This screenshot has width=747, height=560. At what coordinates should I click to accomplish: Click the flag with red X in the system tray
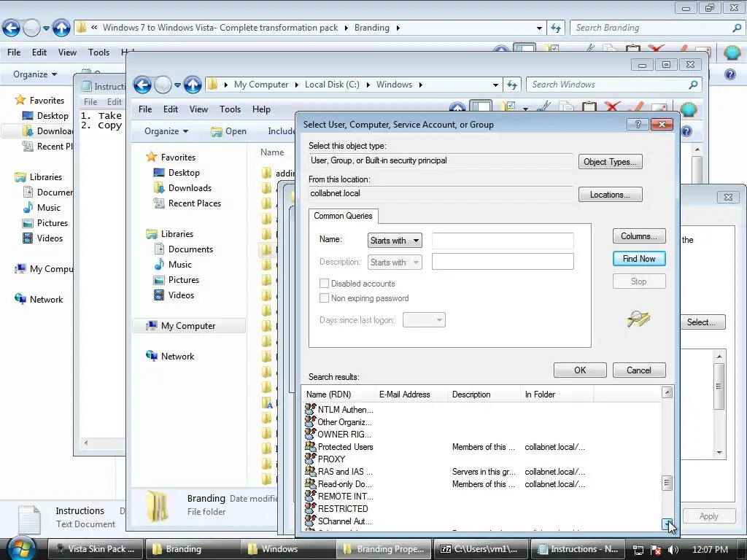coord(656,550)
